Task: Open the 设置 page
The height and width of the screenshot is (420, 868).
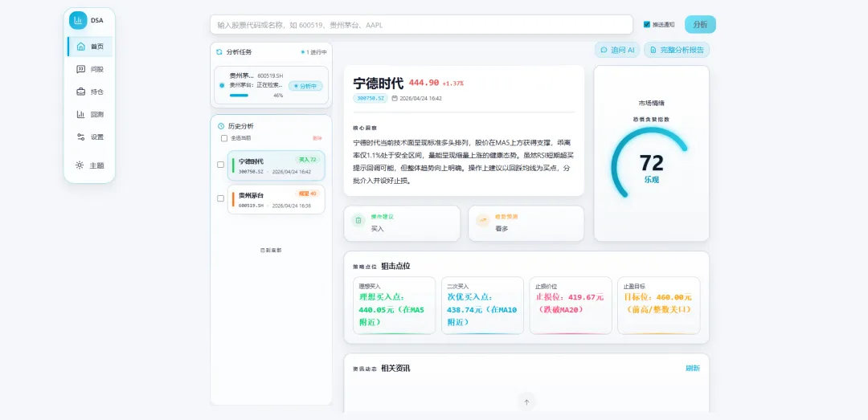Action: click(x=90, y=137)
